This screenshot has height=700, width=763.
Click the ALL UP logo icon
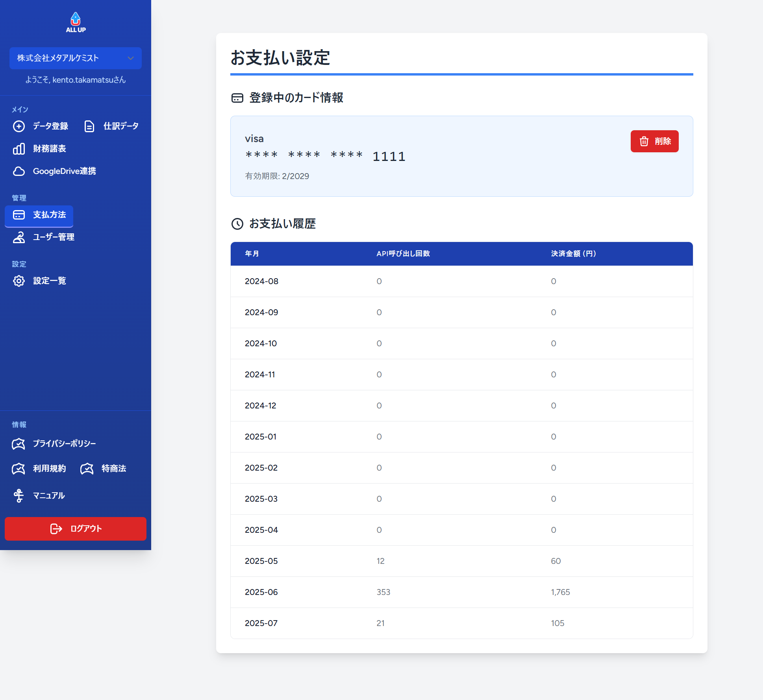click(76, 22)
